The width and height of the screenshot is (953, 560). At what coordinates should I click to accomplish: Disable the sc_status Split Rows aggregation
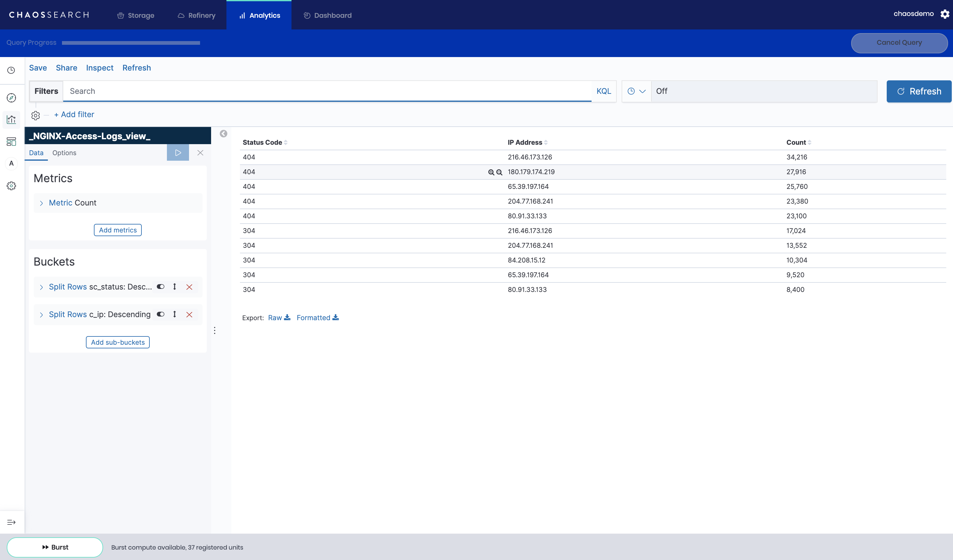pos(161,287)
